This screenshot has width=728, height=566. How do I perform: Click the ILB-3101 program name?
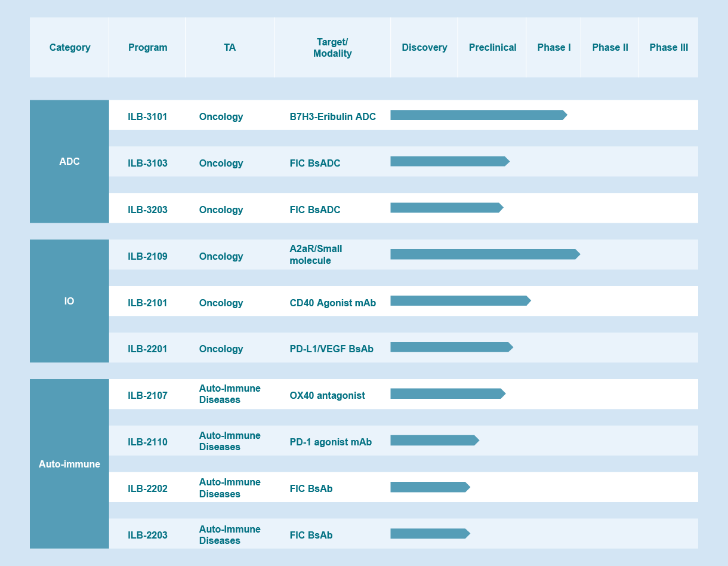(147, 116)
